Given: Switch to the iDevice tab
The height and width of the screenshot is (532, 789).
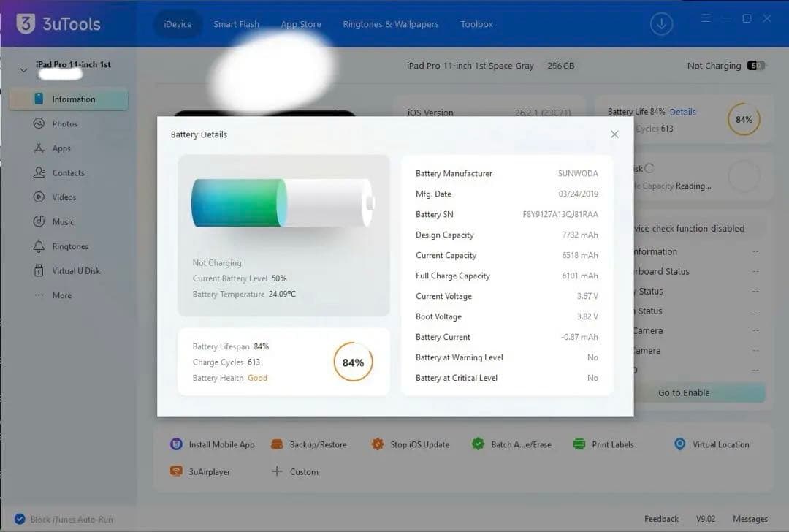Looking at the screenshot, I should pyautogui.click(x=178, y=24).
